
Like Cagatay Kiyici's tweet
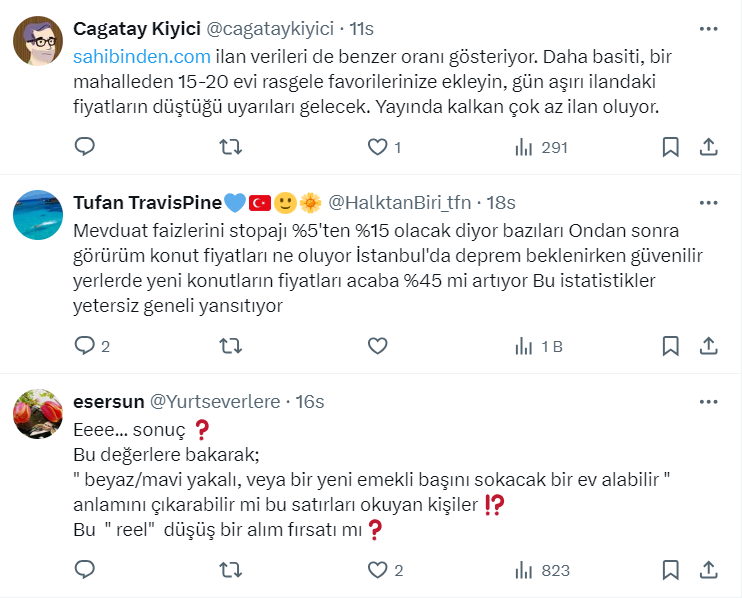click(x=377, y=147)
